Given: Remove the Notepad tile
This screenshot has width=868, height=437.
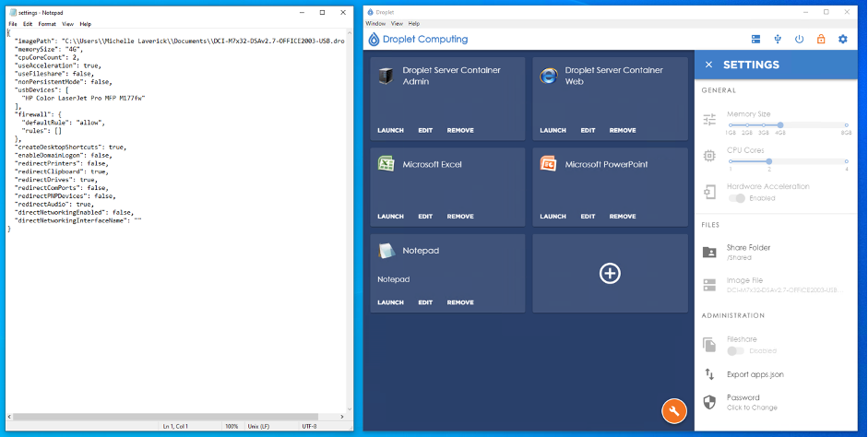Looking at the screenshot, I should [x=460, y=302].
